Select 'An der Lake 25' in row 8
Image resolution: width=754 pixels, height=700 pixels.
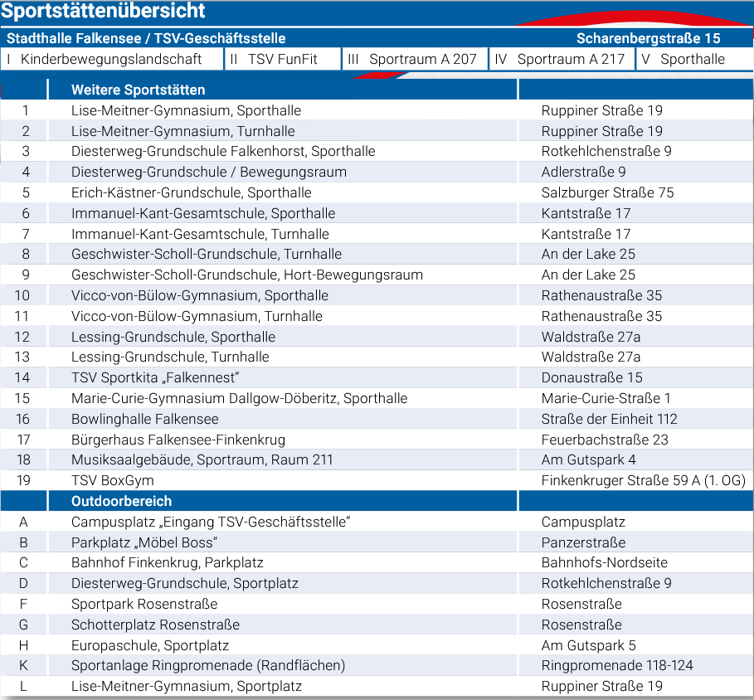[588, 254]
